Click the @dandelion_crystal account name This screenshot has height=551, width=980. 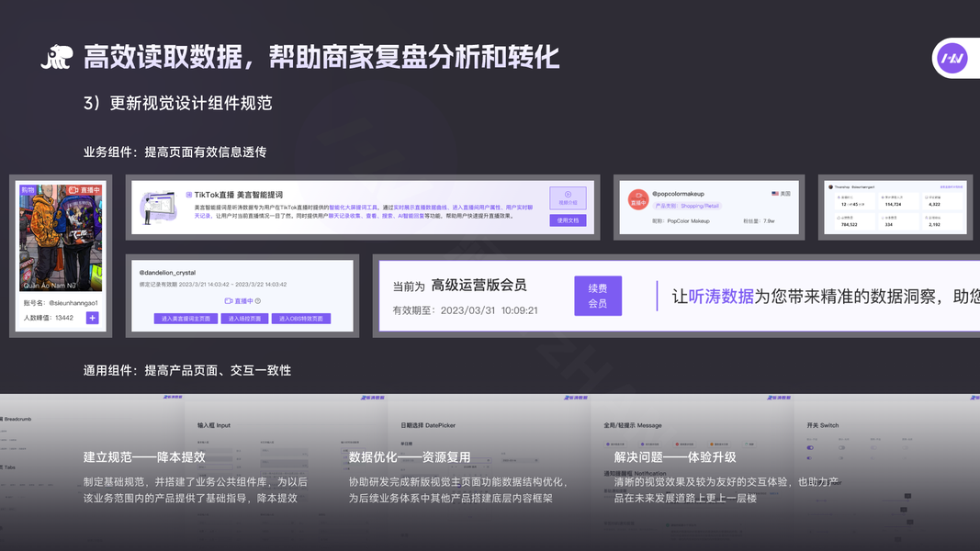pos(167,273)
